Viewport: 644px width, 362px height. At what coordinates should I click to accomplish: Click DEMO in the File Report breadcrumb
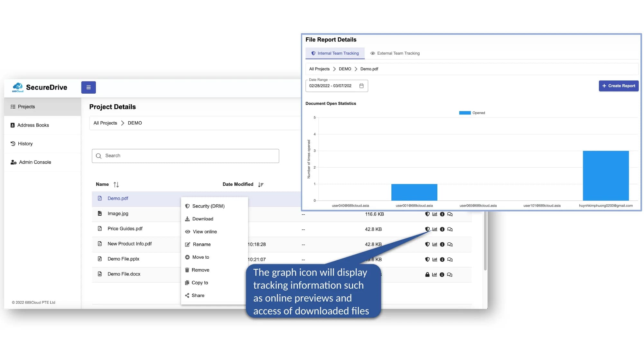[345, 69]
